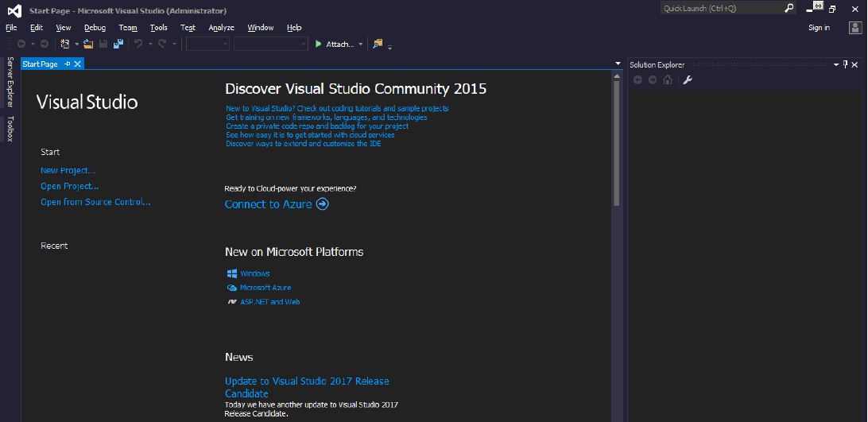Open the File menu
Image resolution: width=868 pixels, height=422 pixels.
(x=11, y=28)
